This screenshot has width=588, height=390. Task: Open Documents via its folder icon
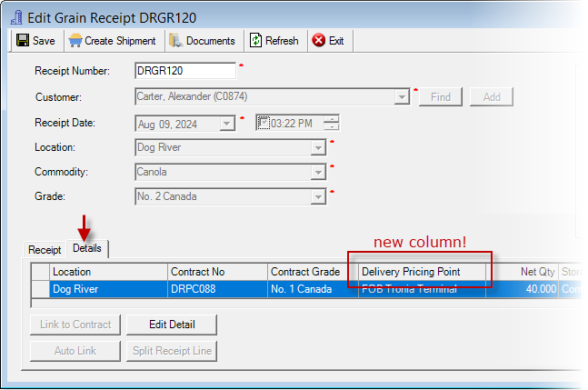tap(175, 41)
